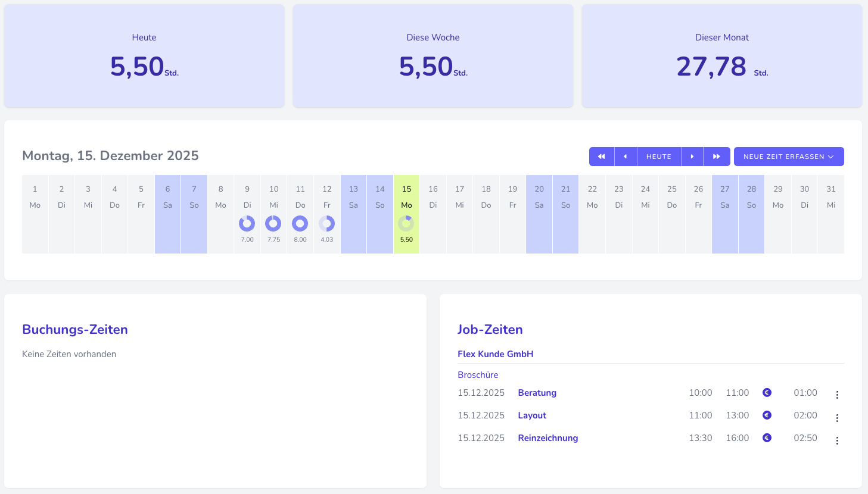
Task: Open the NEUE ZEIT ERFASSEN dropdown
Action: (x=789, y=156)
